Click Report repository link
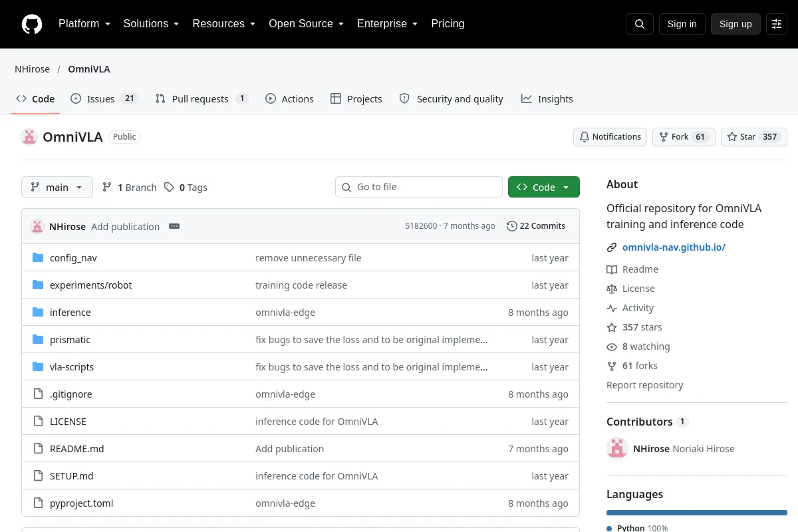The height and width of the screenshot is (532, 798). click(x=645, y=385)
